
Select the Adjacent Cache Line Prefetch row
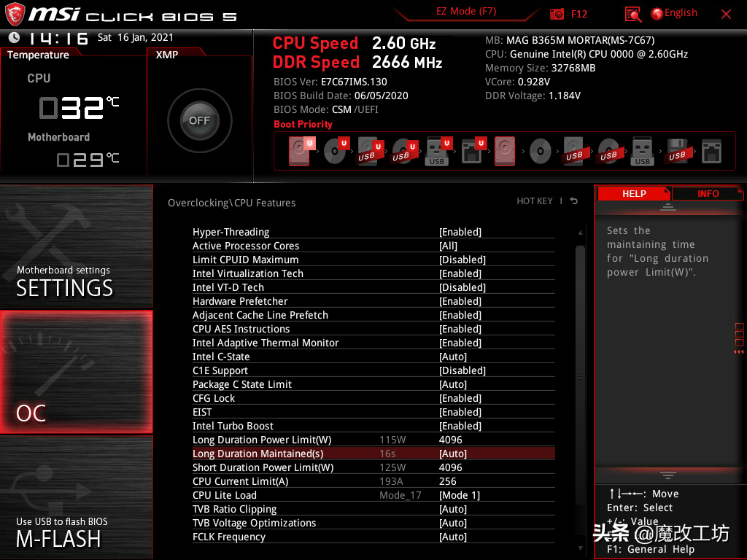pyautogui.click(x=373, y=315)
